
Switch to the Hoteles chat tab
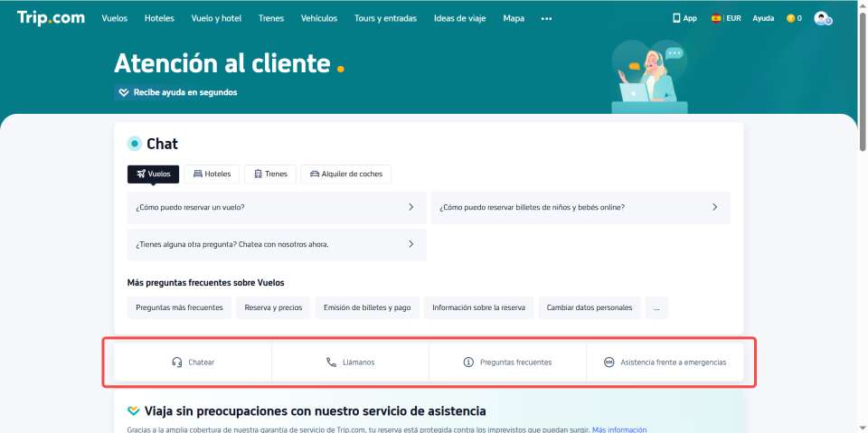[212, 174]
